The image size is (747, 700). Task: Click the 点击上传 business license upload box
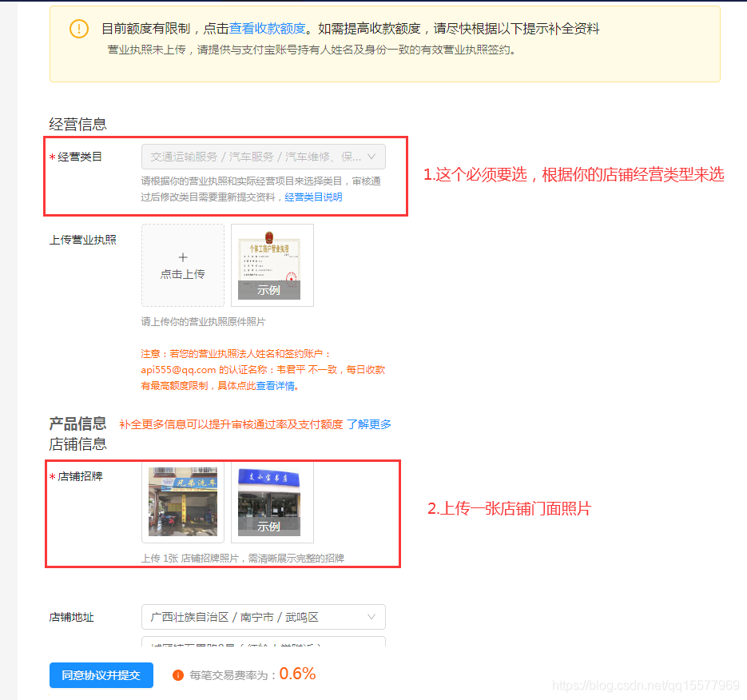[x=183, y=265]
